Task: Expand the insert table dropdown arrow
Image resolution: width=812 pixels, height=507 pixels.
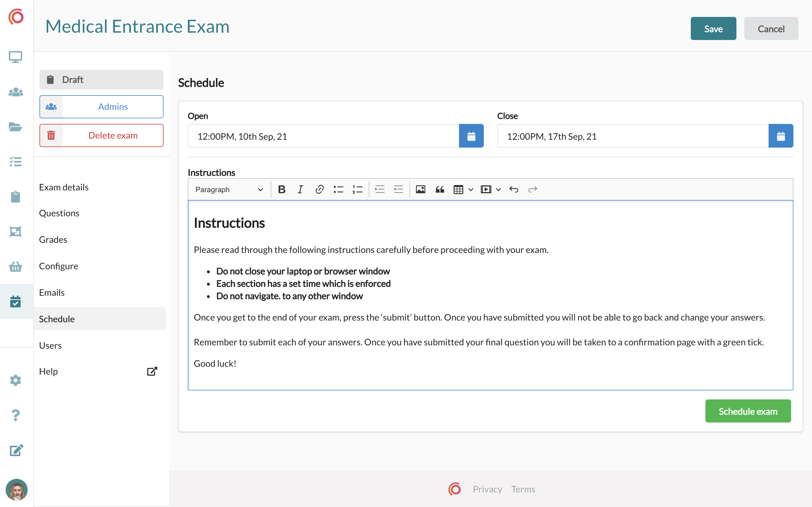Action: pos(471,190)
